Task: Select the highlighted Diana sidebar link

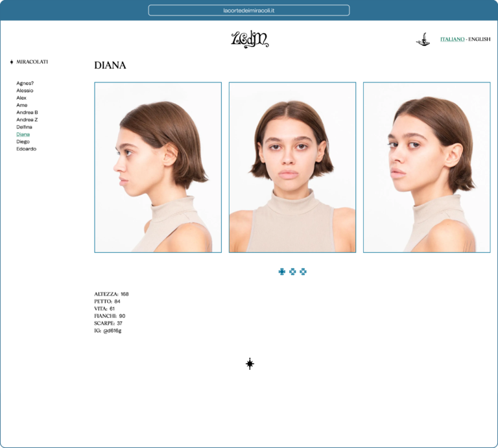Action: [x=23, y=134]
